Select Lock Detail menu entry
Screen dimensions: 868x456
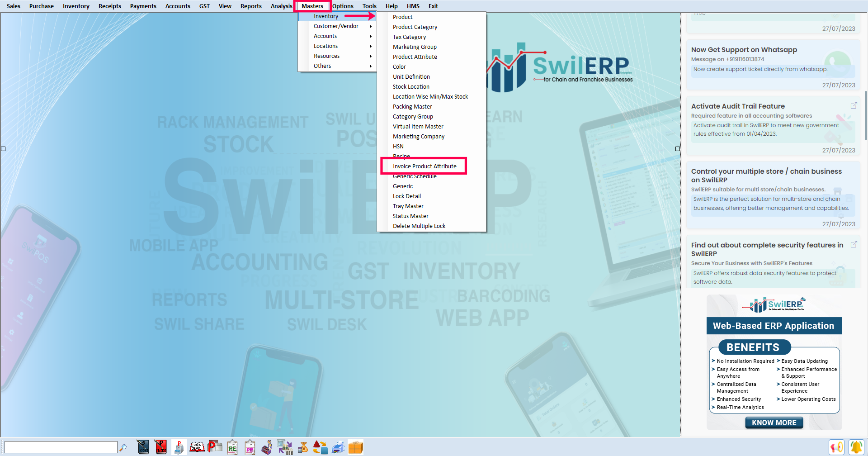pos(432,196)
